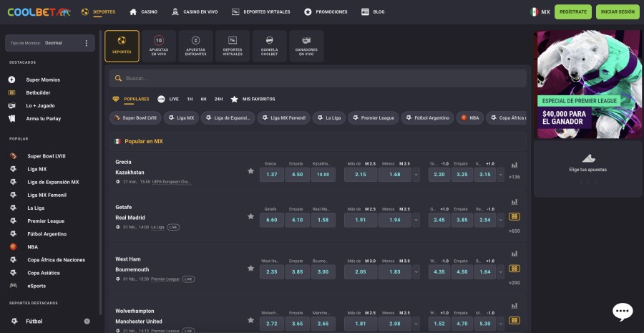Select the LIVE filter
The width and height of the screenshot is (644, 333).
(x=168, y=99)
